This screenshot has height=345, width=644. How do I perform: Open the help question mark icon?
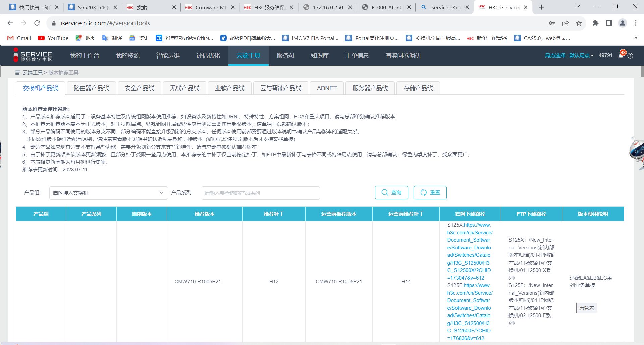(x=630, y=56)
